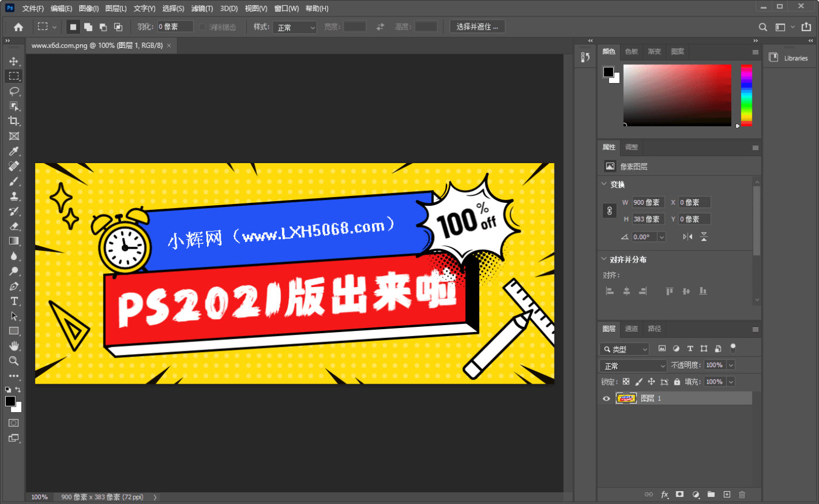Select the Frame tool
Screen dimensions: 819x504
(x=13, y=136)
